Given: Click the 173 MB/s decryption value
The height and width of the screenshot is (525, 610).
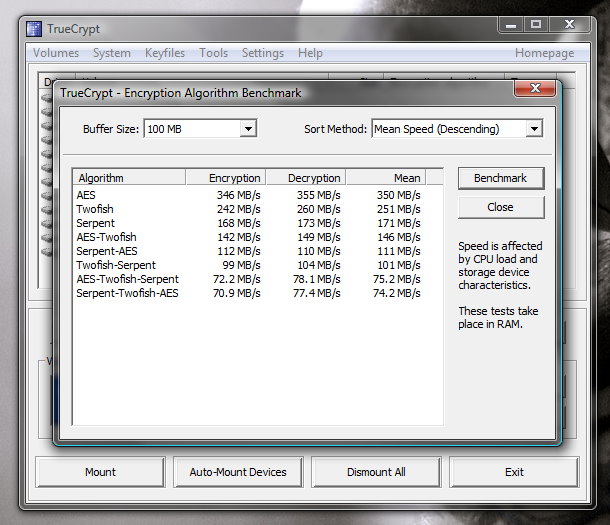Looking at the screenshot, I should [x=319, y=223].
